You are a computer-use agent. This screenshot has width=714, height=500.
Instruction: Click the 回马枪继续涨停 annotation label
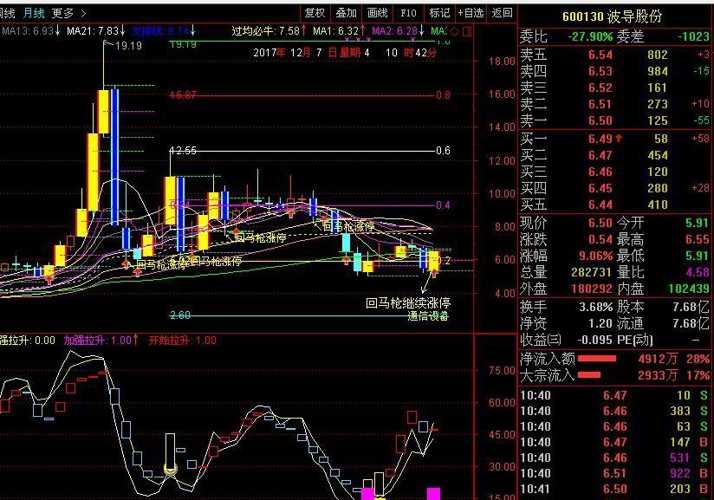408,302
